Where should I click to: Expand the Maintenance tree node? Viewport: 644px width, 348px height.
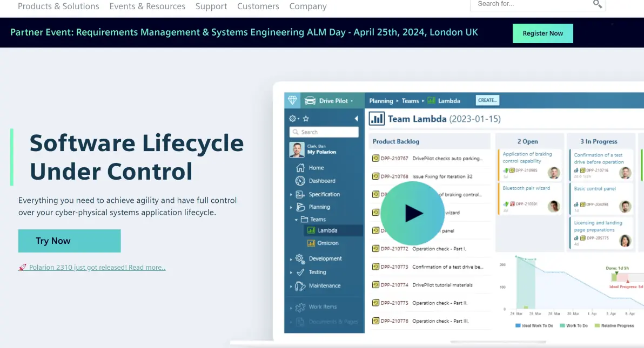click(x=291, y=286)
